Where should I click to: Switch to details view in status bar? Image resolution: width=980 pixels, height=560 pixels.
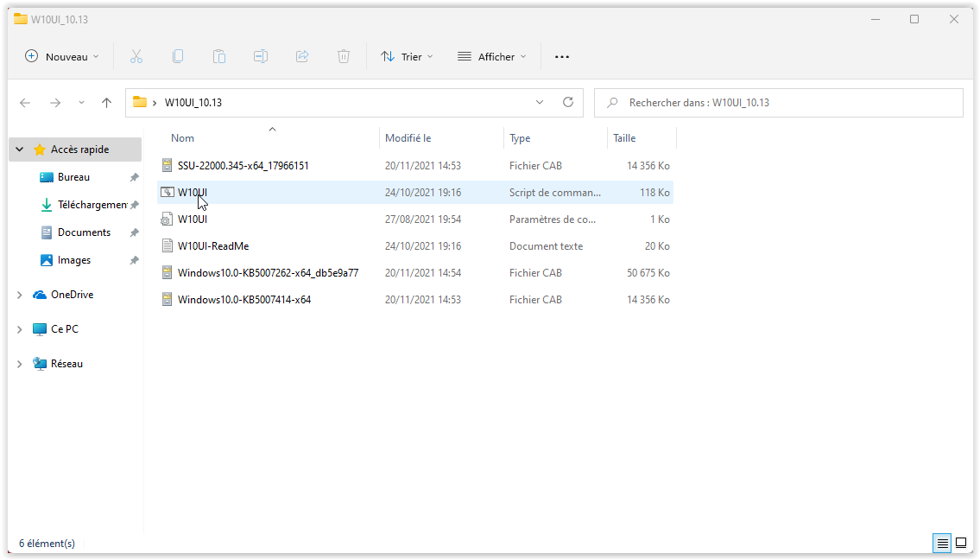click(x=942, y=543)
